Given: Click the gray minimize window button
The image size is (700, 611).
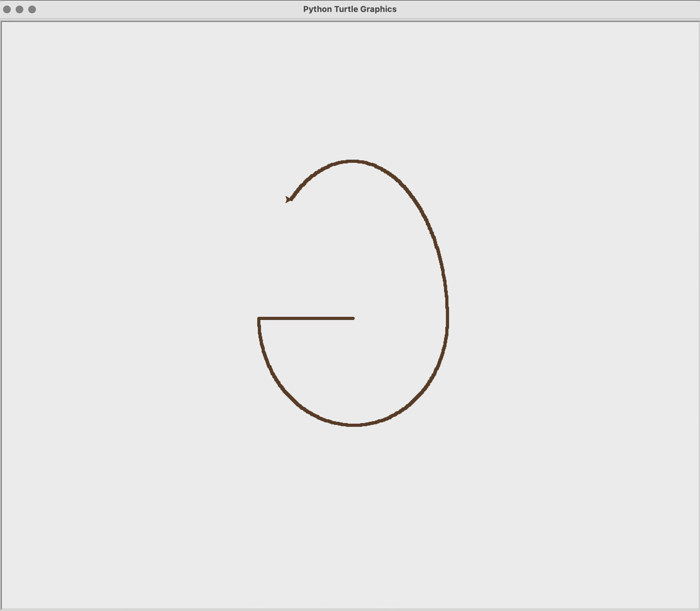Looking at the screenshot, I should click(x=19, y=9).
